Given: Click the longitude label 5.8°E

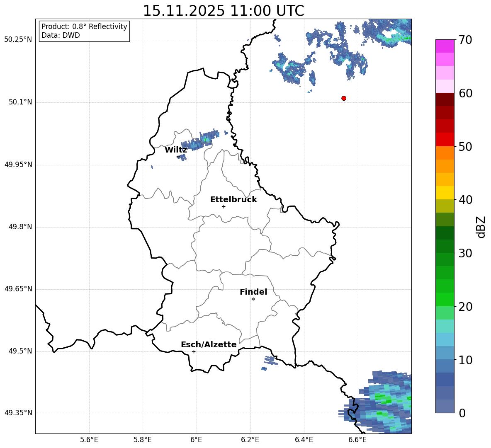Looking at the screenshot, I should (x=143, y=440).
